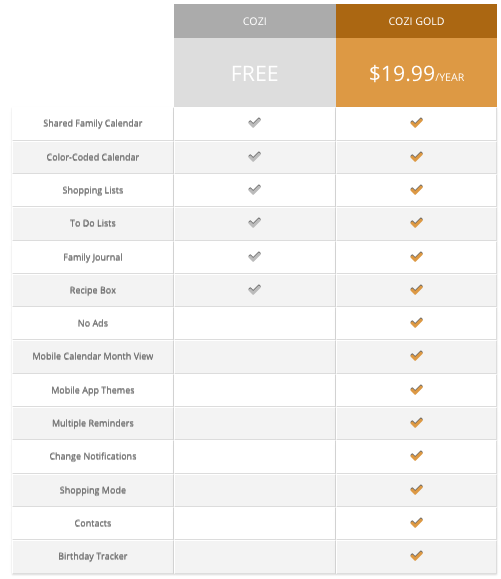Select the orange checkmark for Birthday Tracker

pyautogui.click(x=416, y=555)
